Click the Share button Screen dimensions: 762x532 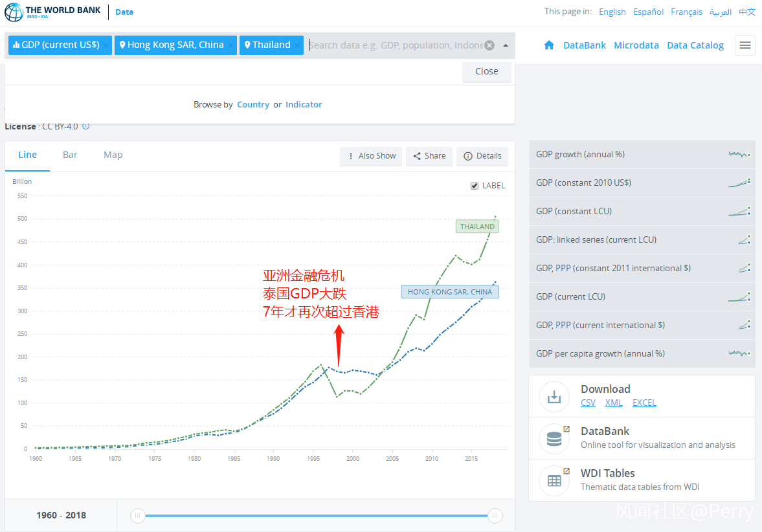pyautogui.click(x=429, y=156)
